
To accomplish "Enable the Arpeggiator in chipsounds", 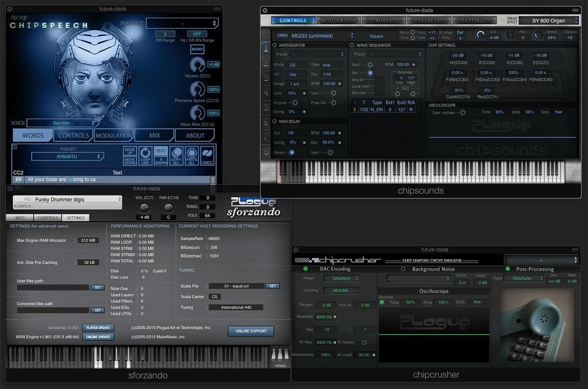I will 274,45.
